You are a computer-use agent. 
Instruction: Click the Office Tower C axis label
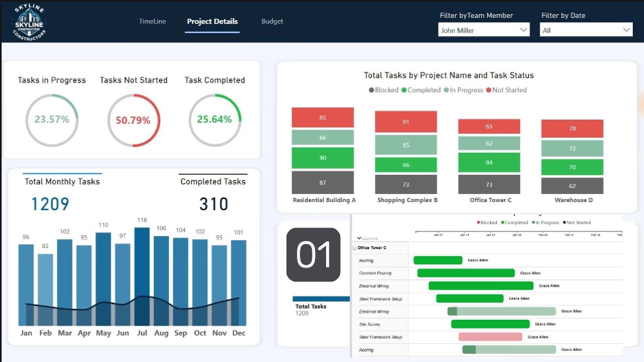(x=491, y=200)
